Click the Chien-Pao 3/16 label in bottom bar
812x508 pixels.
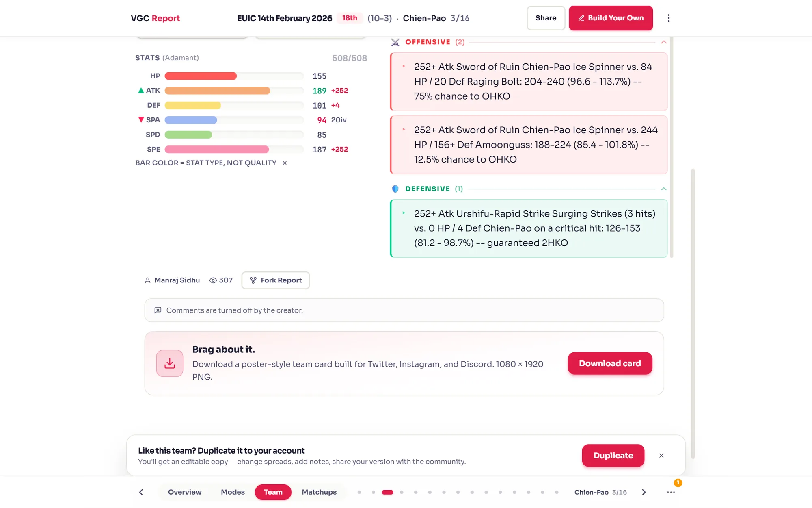coord(600,492)
